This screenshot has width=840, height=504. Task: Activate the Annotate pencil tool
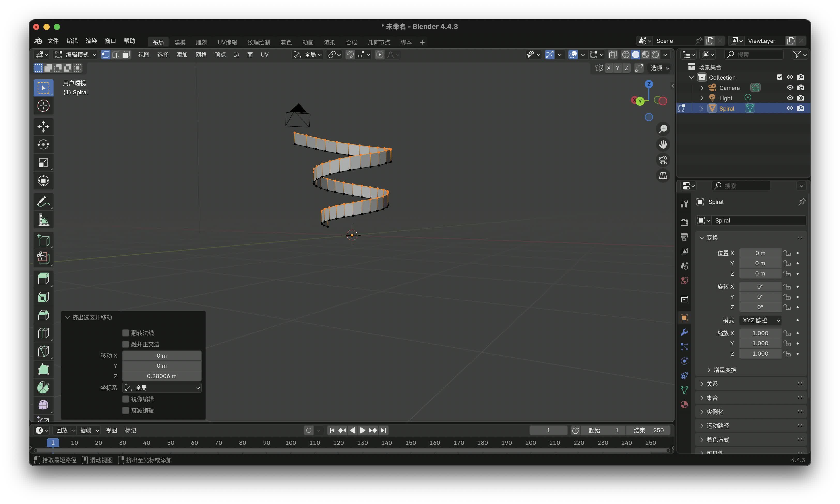[43, 202]
